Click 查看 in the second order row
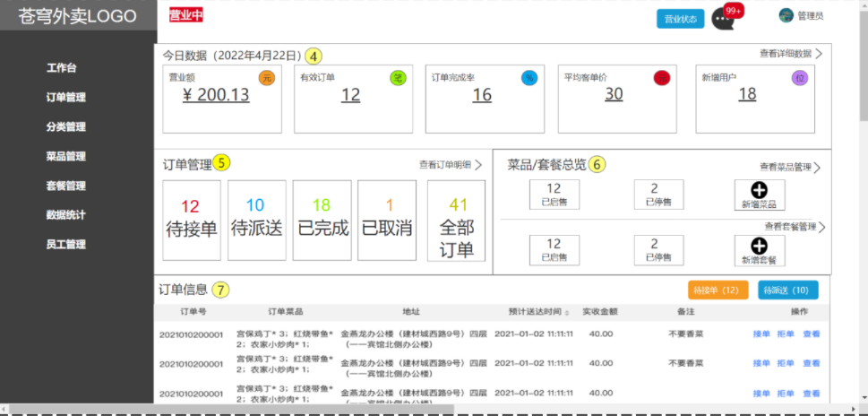 click(812, 363)
